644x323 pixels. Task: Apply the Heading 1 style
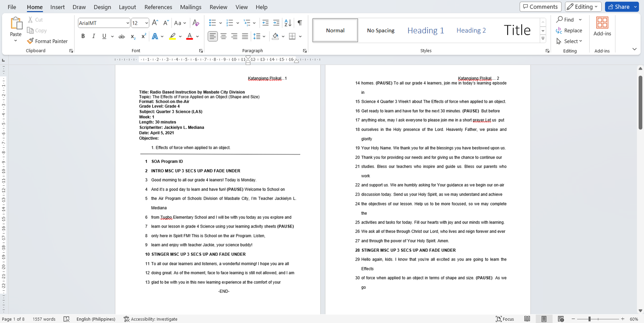425,30
